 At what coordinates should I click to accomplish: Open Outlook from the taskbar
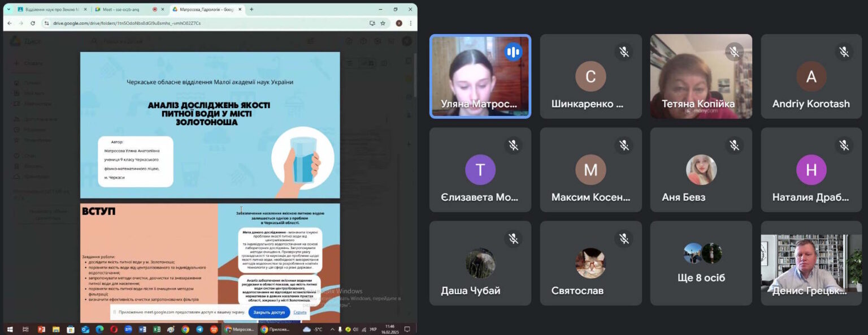tap(85, 329)
